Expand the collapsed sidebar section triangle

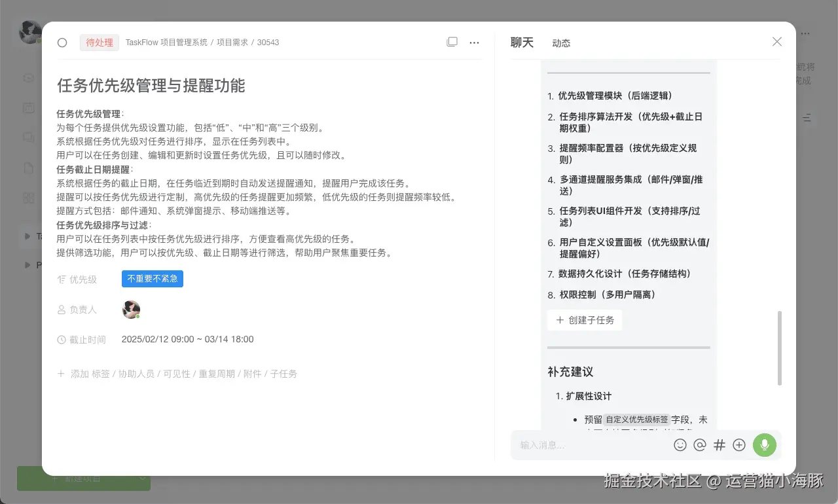(x=27, y=236)
